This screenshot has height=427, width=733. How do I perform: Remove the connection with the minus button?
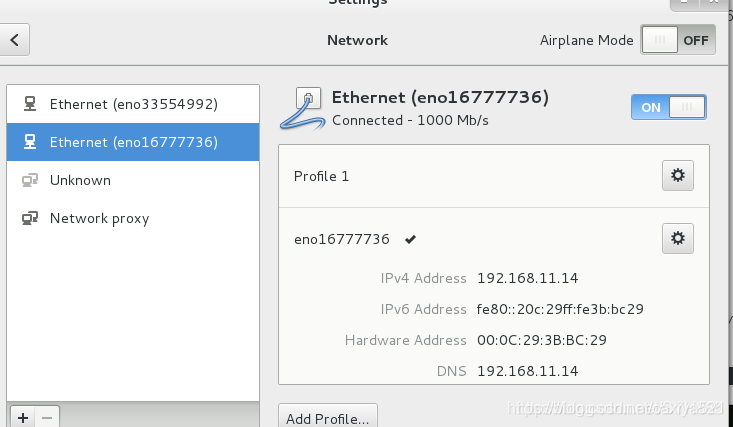pos(47,417)
